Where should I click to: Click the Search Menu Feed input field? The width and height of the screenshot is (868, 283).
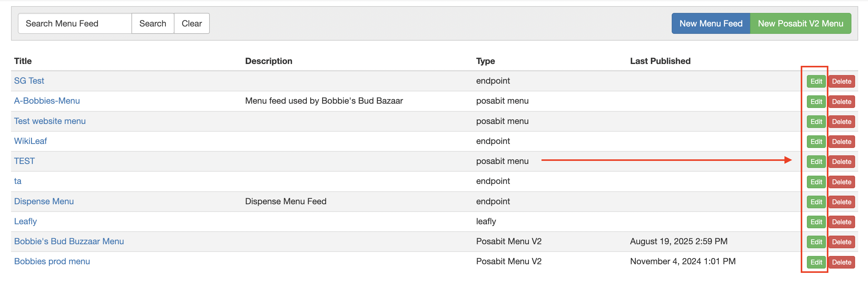pos(75,24)
